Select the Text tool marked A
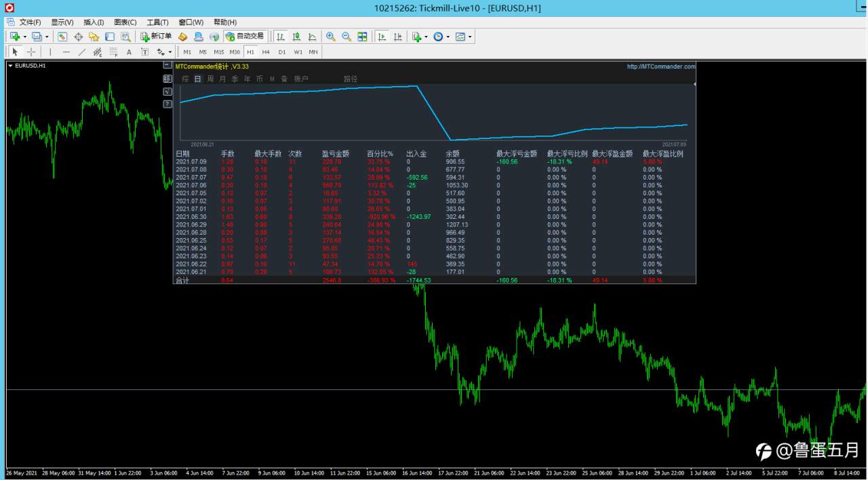868x480 pixels. 129,52
